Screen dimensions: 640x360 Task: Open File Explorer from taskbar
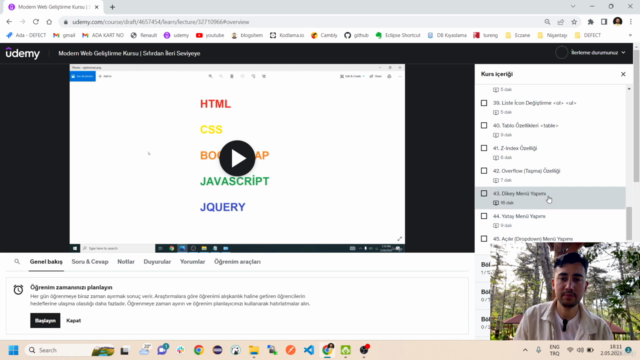pyautogui.click(x=254, y=350)
